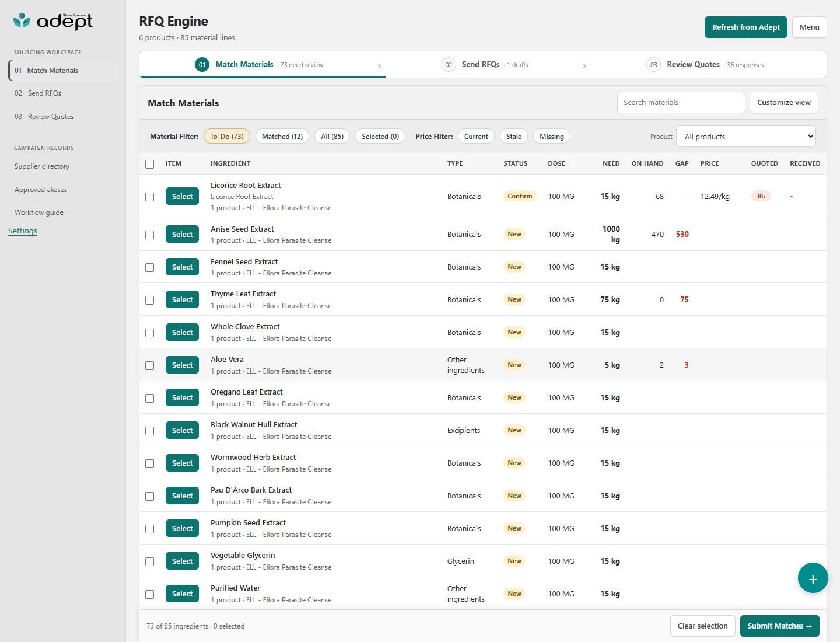Image resolution: width=840 pixels, height=642 pixels.
Task: Click Confirm status badge on Licorice Root Extract
Action: coord(520,196)
